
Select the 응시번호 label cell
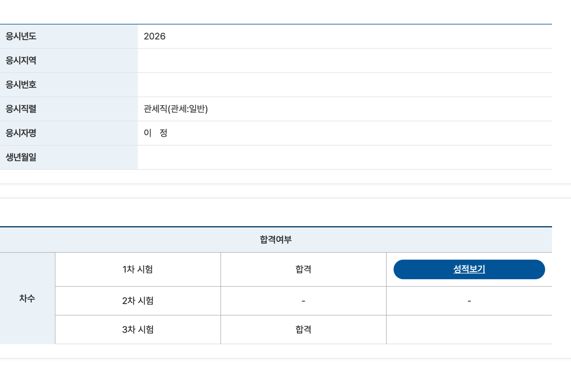pyautogui.click(x=69, y=85)
